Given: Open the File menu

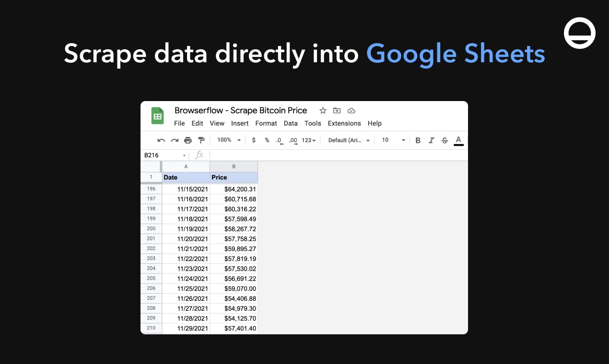Looking at the screenshot, I should 179,123.
